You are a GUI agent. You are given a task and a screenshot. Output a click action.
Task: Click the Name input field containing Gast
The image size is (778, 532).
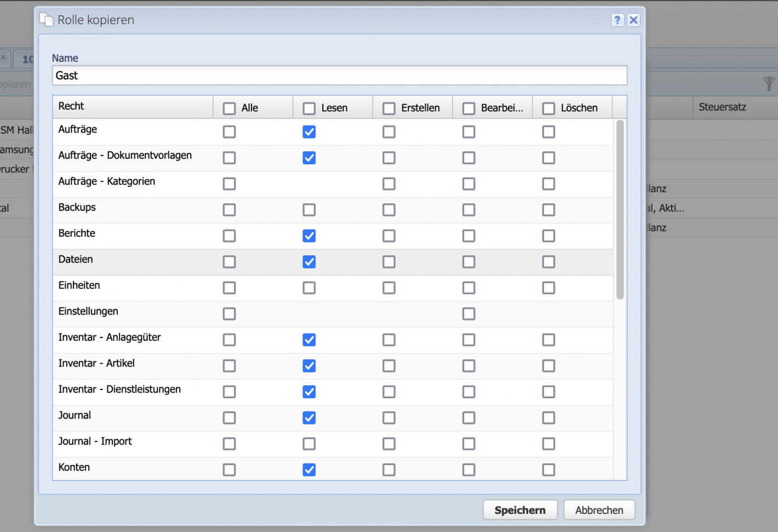point(339,75)
